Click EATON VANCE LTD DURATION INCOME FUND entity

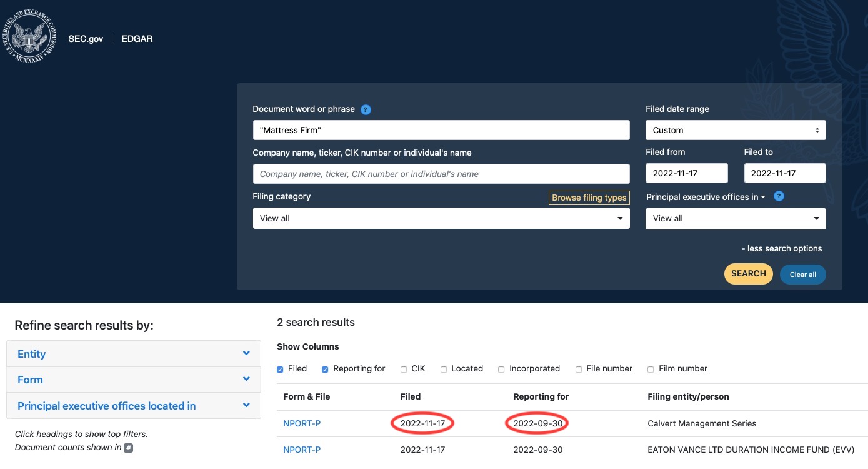[x=751, y=450]
